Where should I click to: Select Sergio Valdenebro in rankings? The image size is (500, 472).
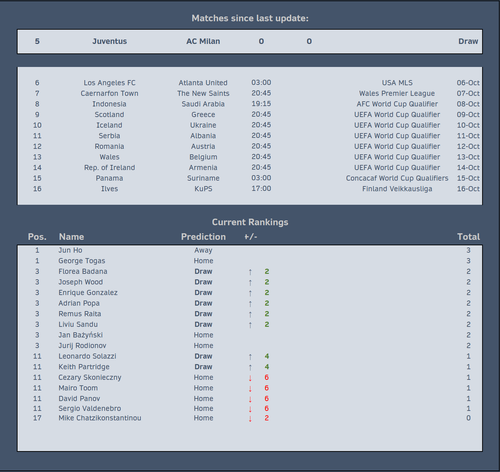coord(90,409)
